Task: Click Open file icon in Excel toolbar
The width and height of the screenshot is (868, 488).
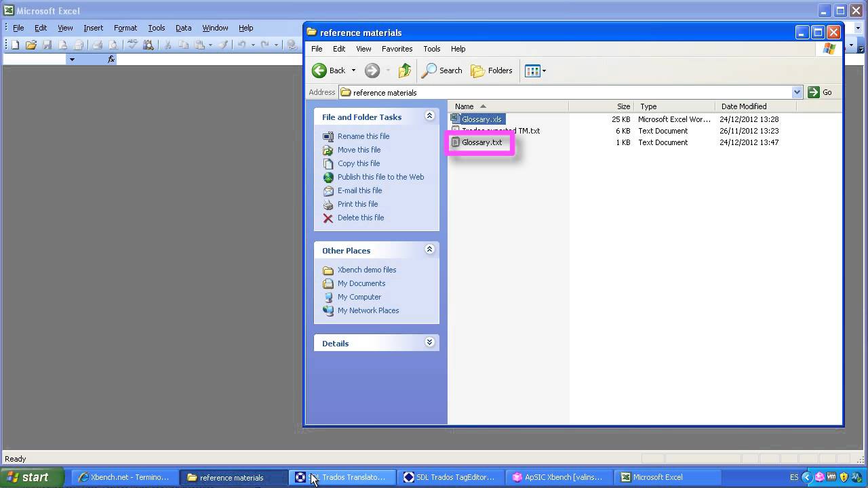Action: point(31,45)
